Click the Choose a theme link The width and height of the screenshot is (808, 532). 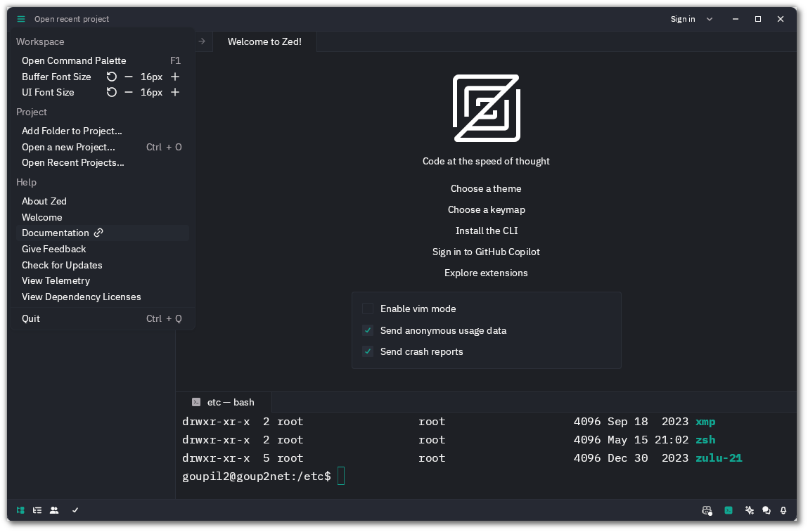[x=486, y=188]
